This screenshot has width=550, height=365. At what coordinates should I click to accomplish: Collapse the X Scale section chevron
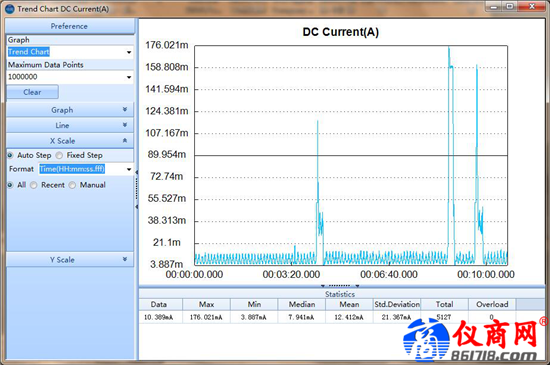[x=125, y=140]
